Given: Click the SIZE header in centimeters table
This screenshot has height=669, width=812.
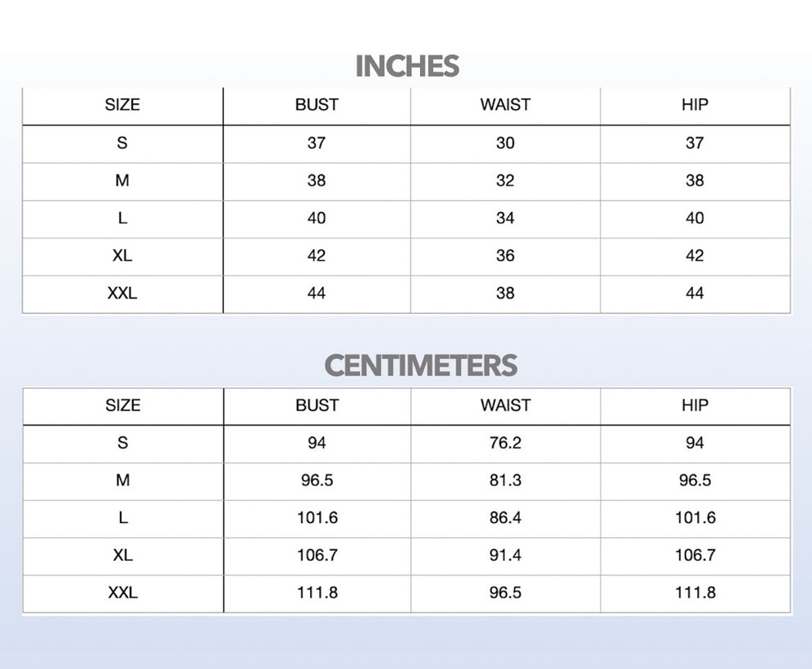Looking at the screenshot, I should [x=123, y=406].
